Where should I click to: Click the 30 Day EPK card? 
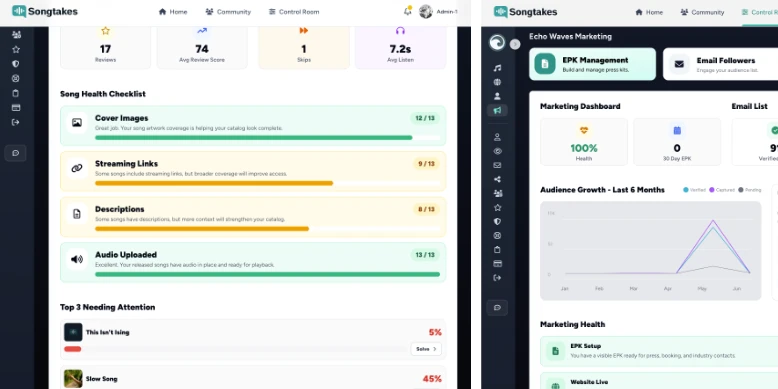pyautogui.click(x=677, y=142)
